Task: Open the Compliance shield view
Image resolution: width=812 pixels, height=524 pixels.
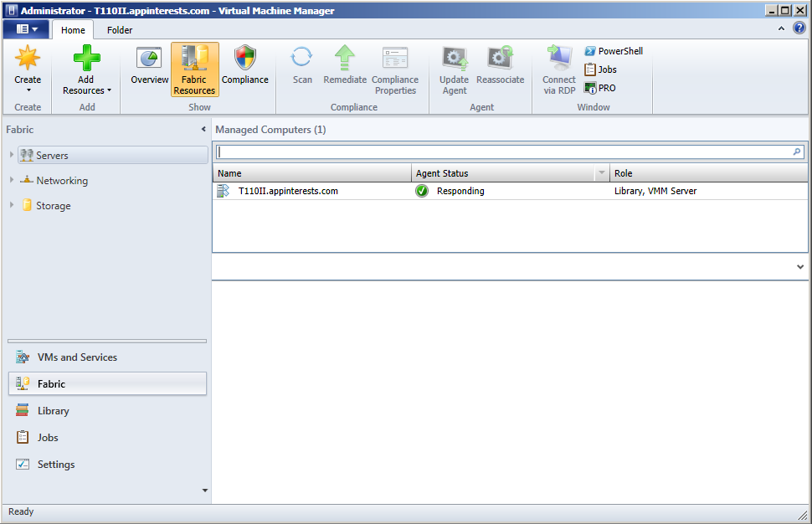Action: (x=244, y=66)
